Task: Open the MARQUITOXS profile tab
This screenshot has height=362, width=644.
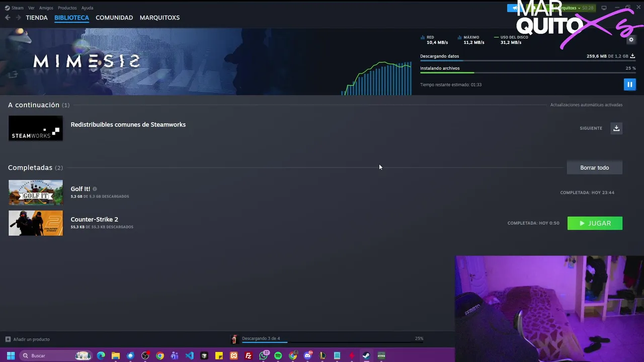Action: [159, 18]
